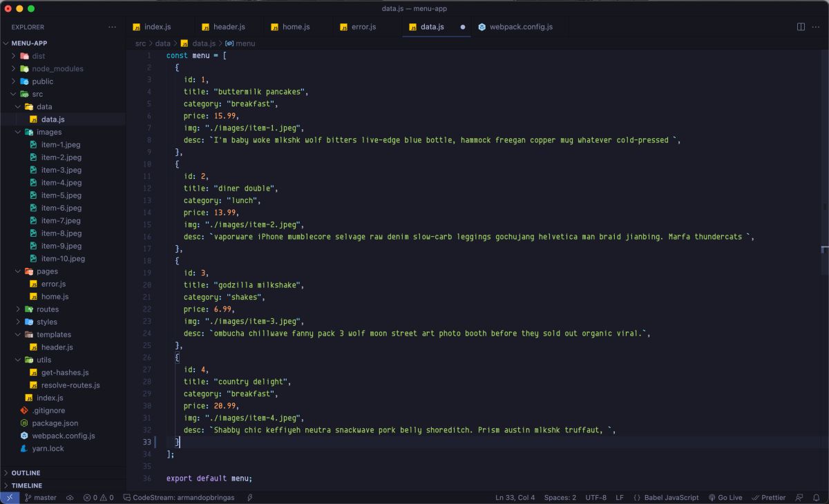Click the data folder breadcrumb segment
This screenshot has width=829, height=504.
coord(163,43)
